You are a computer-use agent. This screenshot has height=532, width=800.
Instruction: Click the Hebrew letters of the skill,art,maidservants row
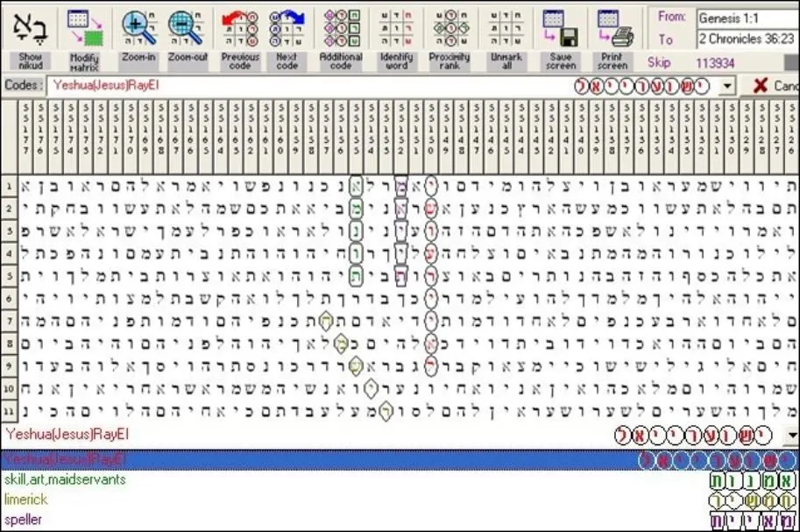point(753,481)
